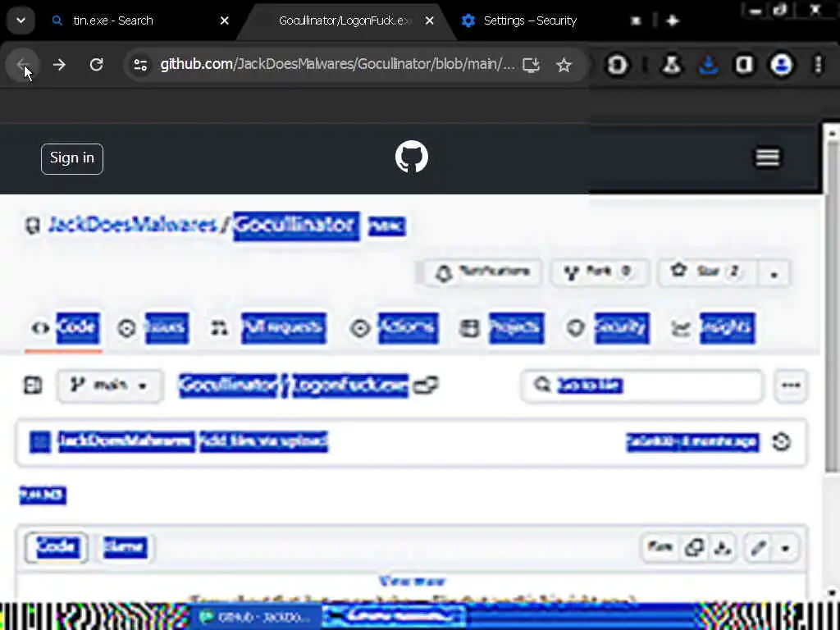Open the commit author JackDoesMalwares link
Viewport: 840px width, 630px height.
point(126,441)
